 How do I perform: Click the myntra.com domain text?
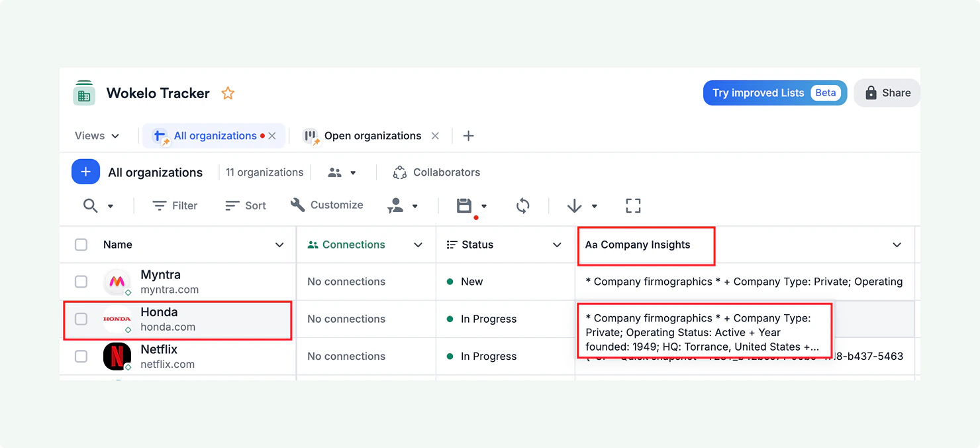pyautogui.click(x=170, y=290)
